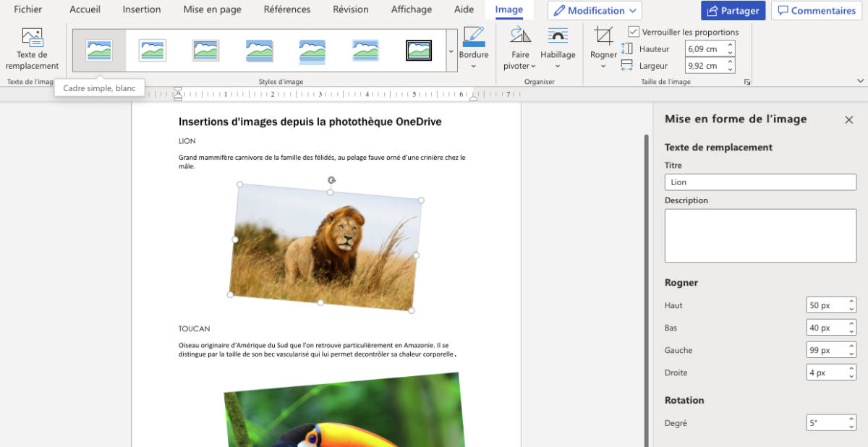Screen dimensions: 868x447
Task: Click the Bordure pen icon
Action: point(474,37)
